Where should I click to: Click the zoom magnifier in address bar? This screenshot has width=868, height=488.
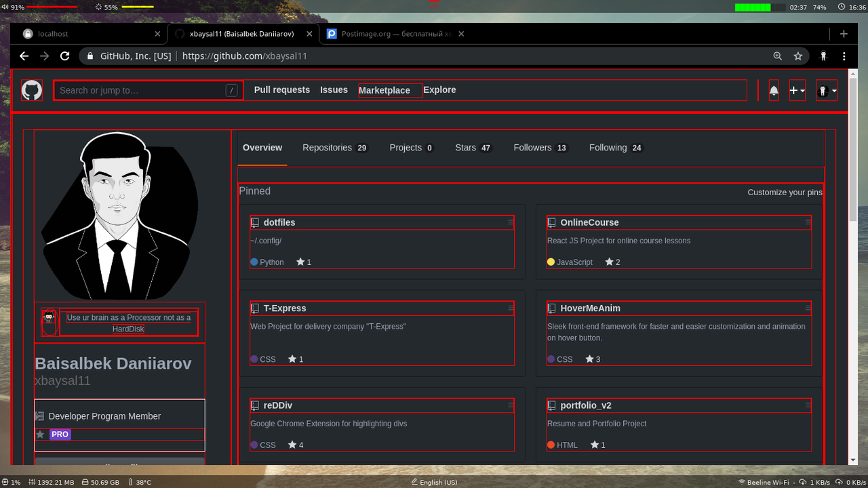pos(778,56)
